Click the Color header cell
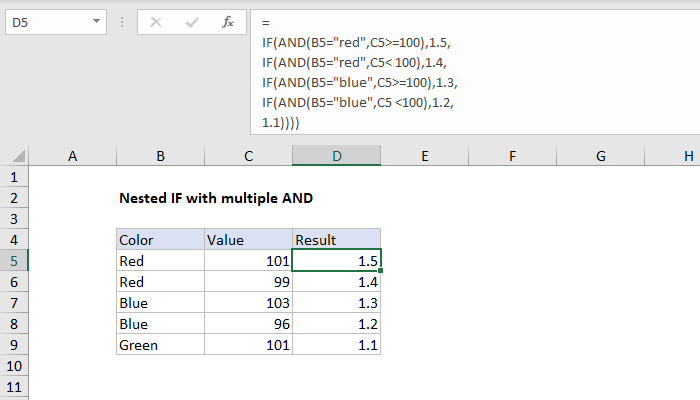The width and height of the screenshot is (700, 400). (x=160, y=240)
